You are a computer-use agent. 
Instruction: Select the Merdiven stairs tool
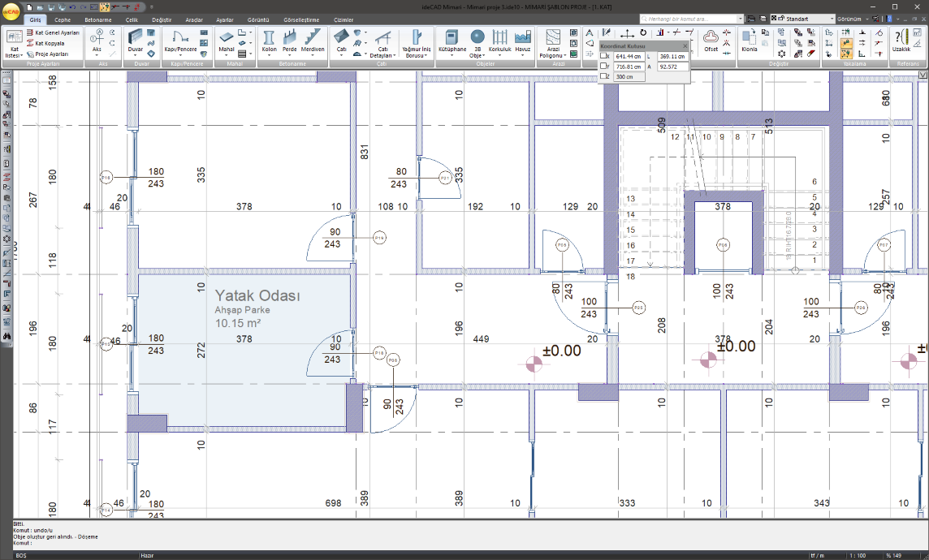[313, 39]
